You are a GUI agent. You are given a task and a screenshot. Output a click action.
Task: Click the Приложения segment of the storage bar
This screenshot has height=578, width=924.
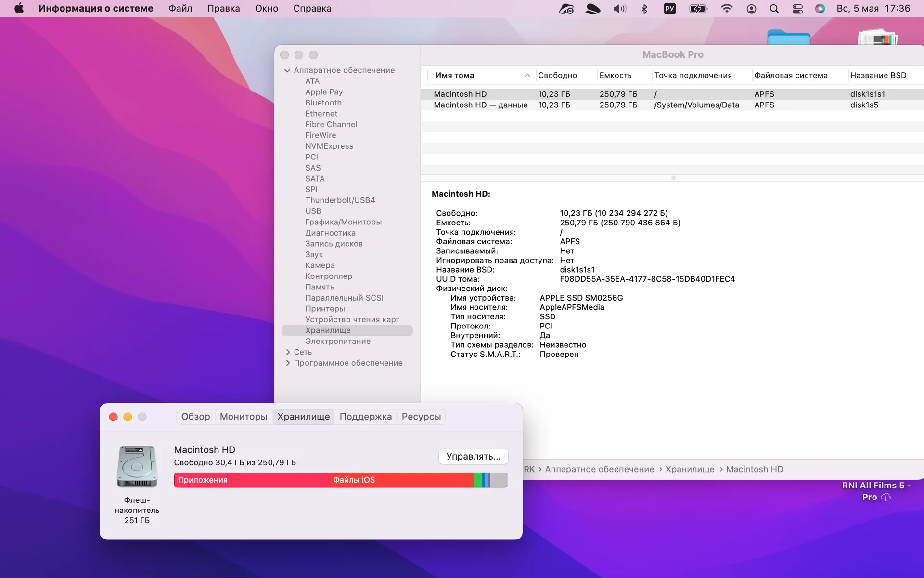tap(252, 480)
